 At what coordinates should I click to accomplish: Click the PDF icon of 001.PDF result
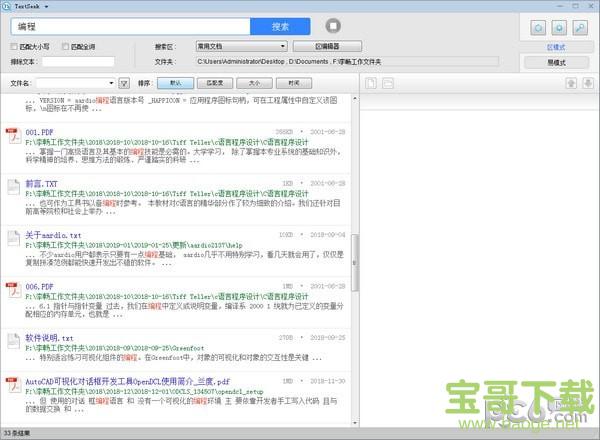click(x=13, y=136)
